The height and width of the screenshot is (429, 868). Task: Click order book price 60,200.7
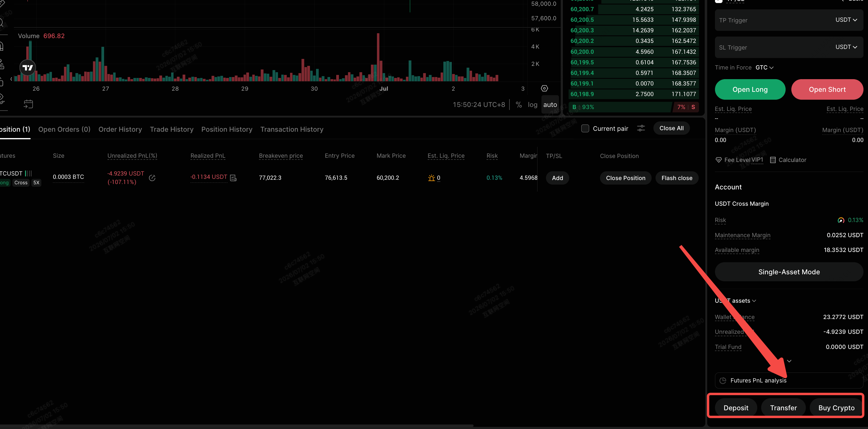pyautogui.click(x=582, y=9)
